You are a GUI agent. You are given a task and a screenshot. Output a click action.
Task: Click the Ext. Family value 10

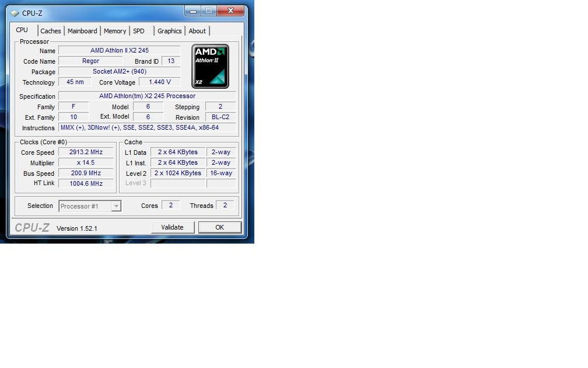73,117
